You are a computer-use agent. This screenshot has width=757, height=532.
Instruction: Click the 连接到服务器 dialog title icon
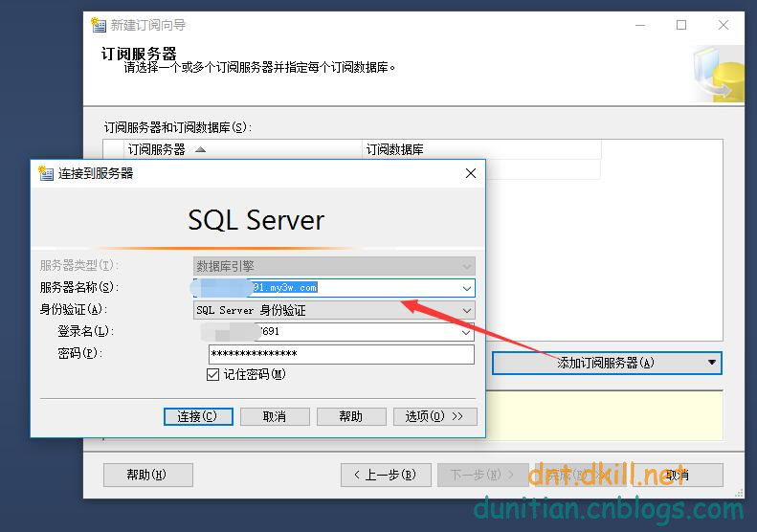pyautogui.click(x=46, y=173)
